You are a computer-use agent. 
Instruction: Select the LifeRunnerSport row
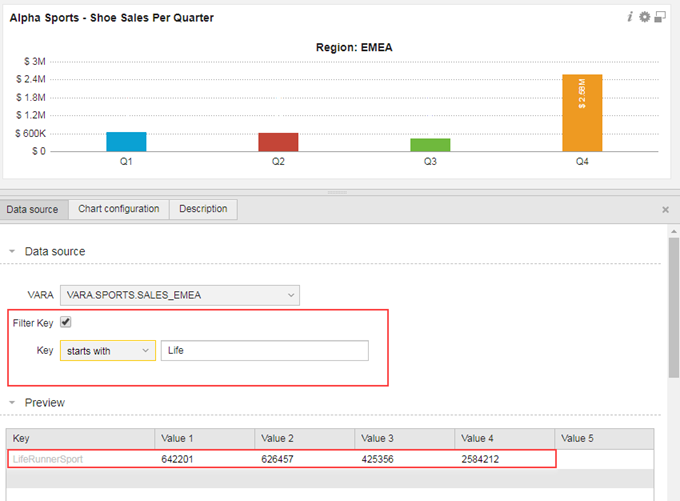click(280, 459)
